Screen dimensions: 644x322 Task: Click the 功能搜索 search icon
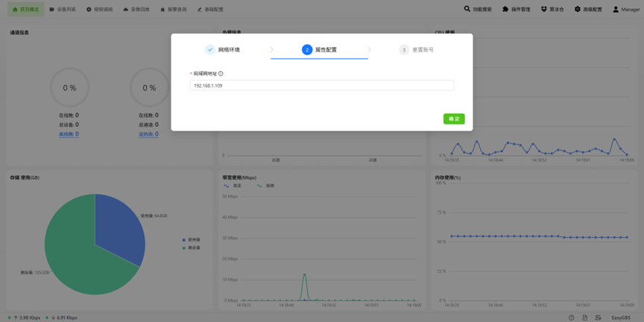(467, 9)
